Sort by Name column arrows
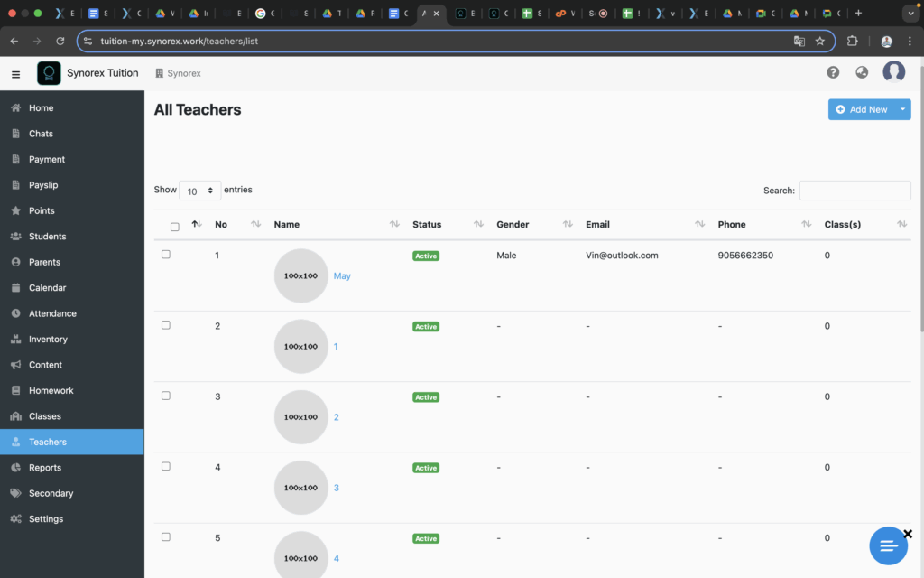The image size is (924, 578). pos(394,224)
